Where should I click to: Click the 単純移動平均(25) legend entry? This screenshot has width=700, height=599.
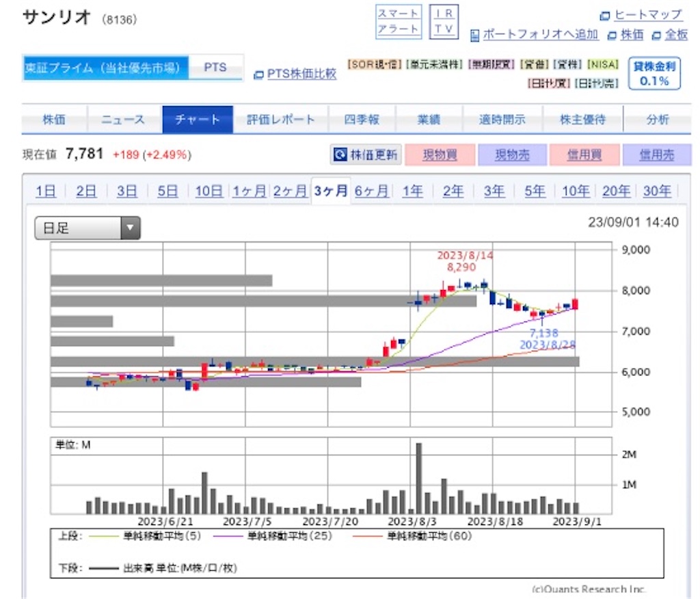tap(273, 536)
